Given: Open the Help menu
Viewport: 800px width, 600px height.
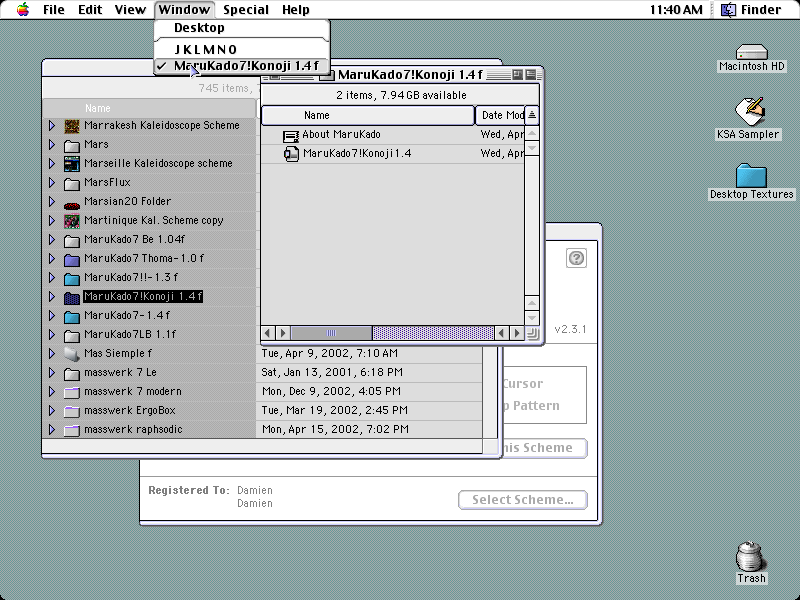Looking at the screenshot, I should 296,10.
